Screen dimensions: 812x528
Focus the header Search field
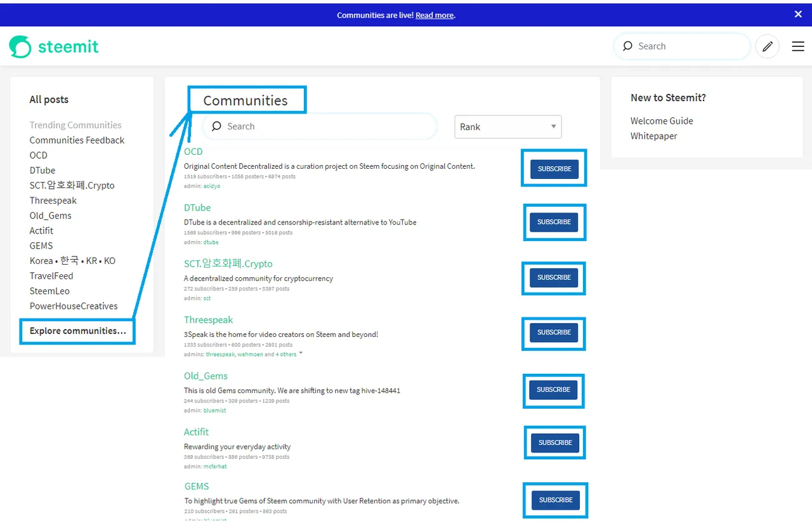point(682,46)
